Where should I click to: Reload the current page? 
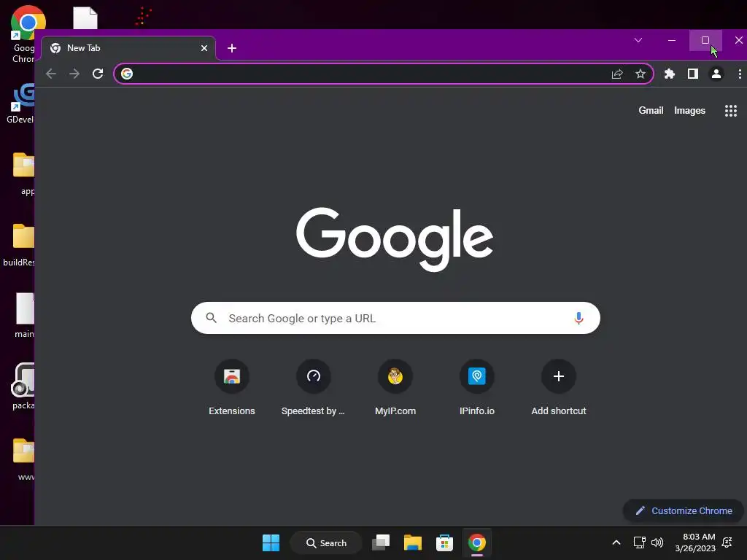click(98, 74)
